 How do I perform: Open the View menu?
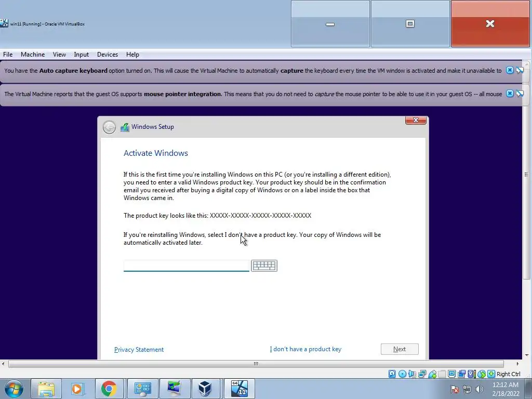point(59,54)
